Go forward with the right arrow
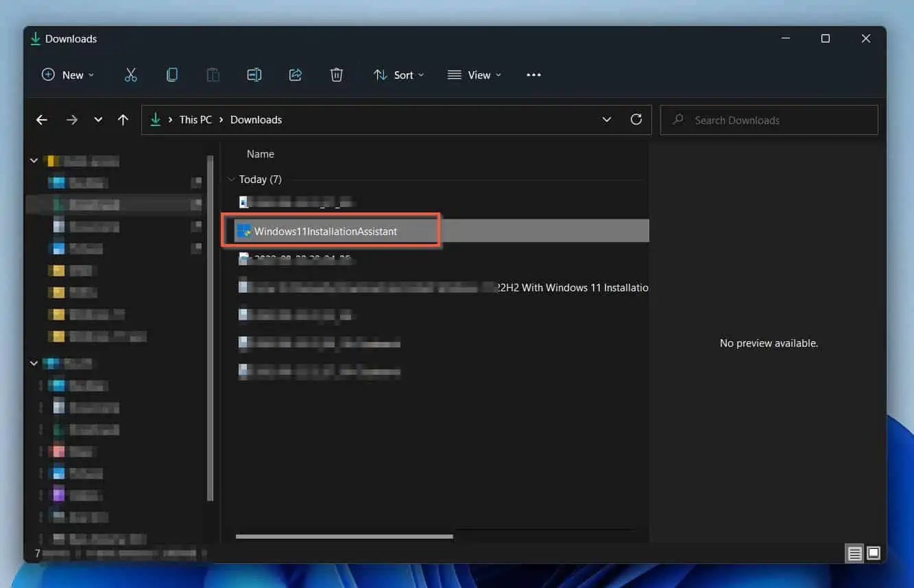The image size is (914, 588). [x=72, y=120]
